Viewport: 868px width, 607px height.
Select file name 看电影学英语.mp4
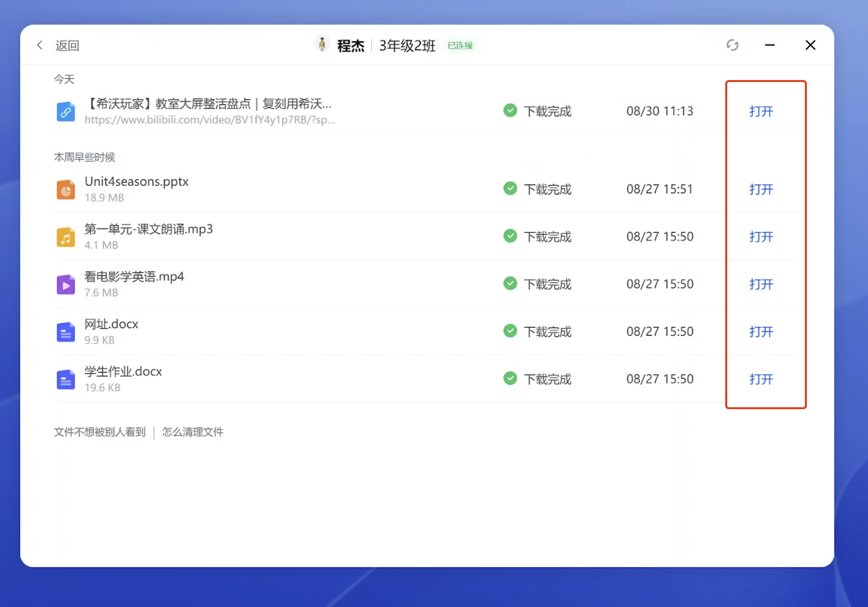coord(134,277)
